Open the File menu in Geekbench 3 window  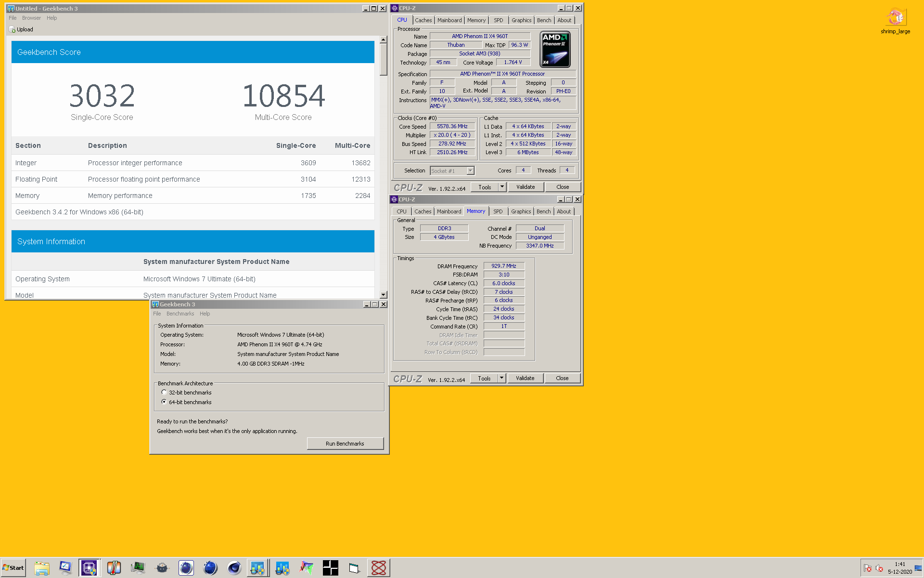(x=157, y=314)
